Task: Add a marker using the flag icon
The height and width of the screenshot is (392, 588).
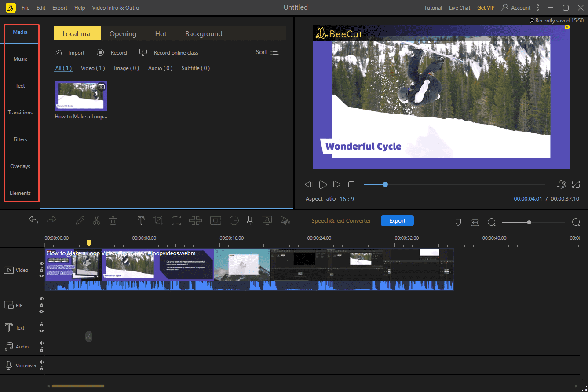Action: (x=458, y=222)
